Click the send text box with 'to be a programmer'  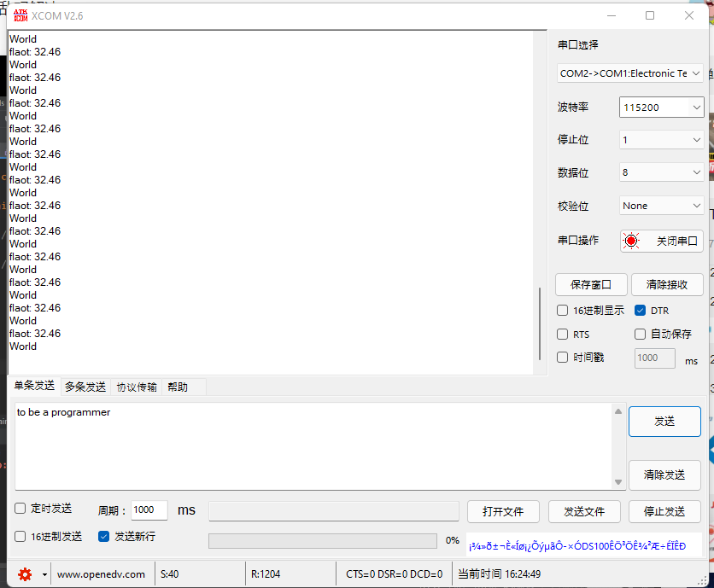click(313, 446)
